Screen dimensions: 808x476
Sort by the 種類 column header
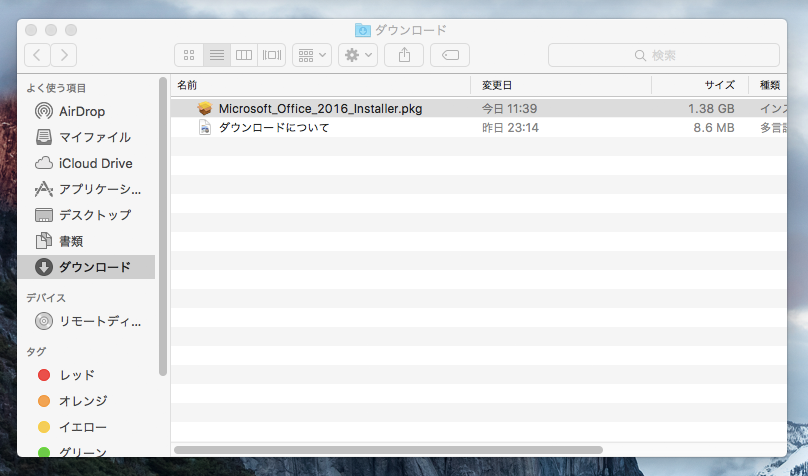coord(770,86)
